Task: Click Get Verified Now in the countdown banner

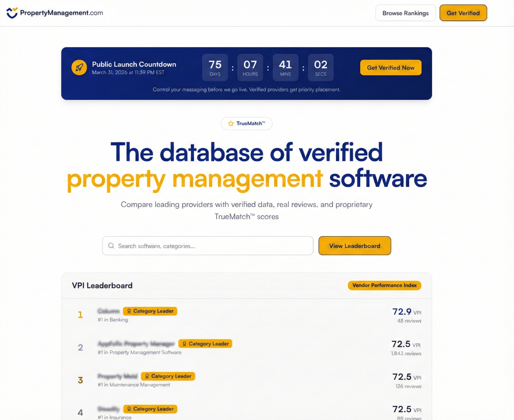Action: 390,67
